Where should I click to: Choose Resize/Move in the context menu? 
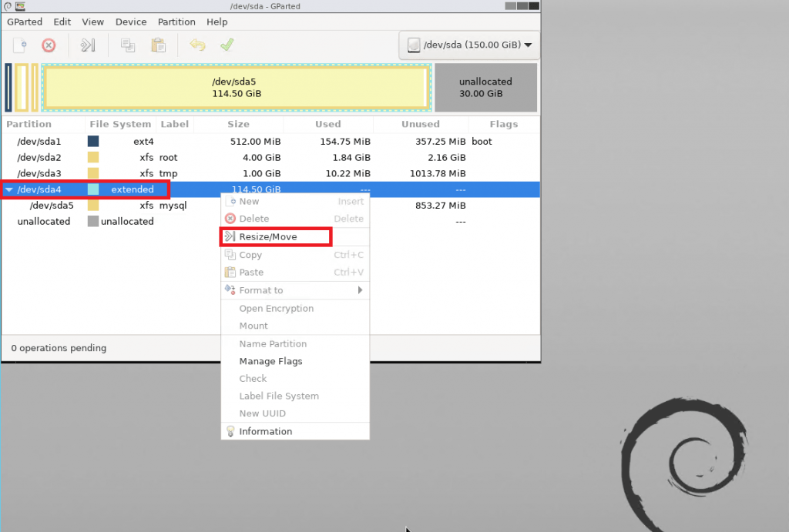coord(295,237)
